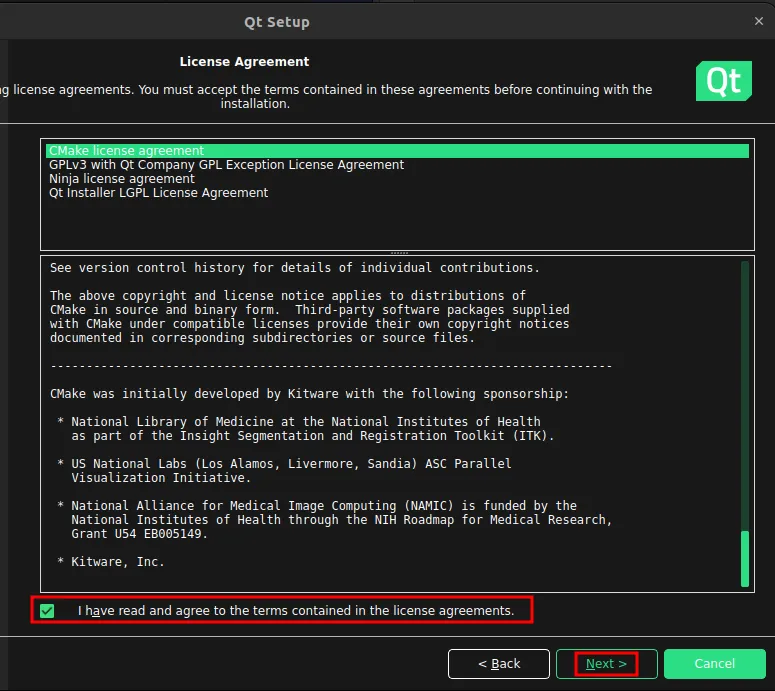Click the Next button
775x691 pixels.
(x=606, y=664)
